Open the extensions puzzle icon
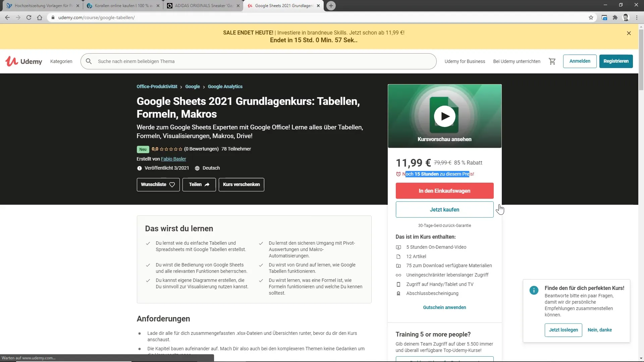 [x=615, y=17]
